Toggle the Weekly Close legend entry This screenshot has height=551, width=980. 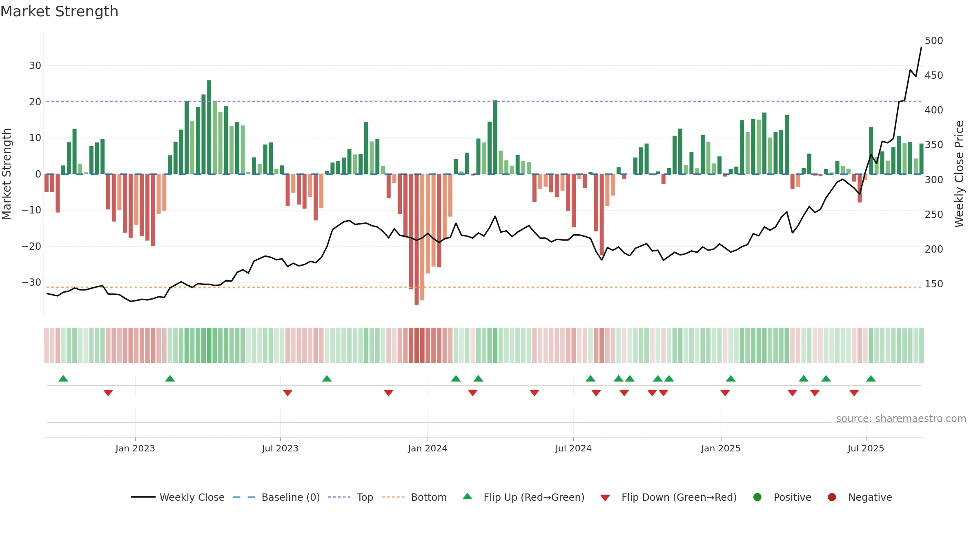coord(178,497)
